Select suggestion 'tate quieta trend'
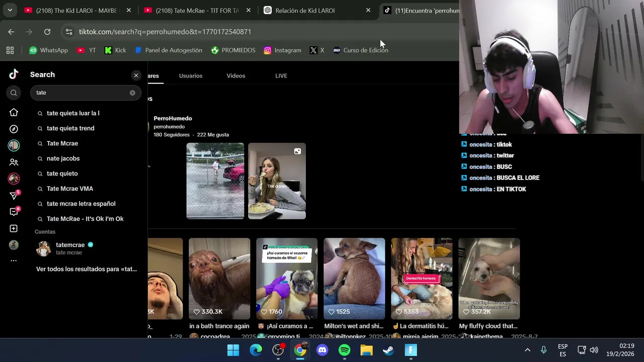Image resolution: width=644 pixels, height=362 pixels. click(70, 128)
